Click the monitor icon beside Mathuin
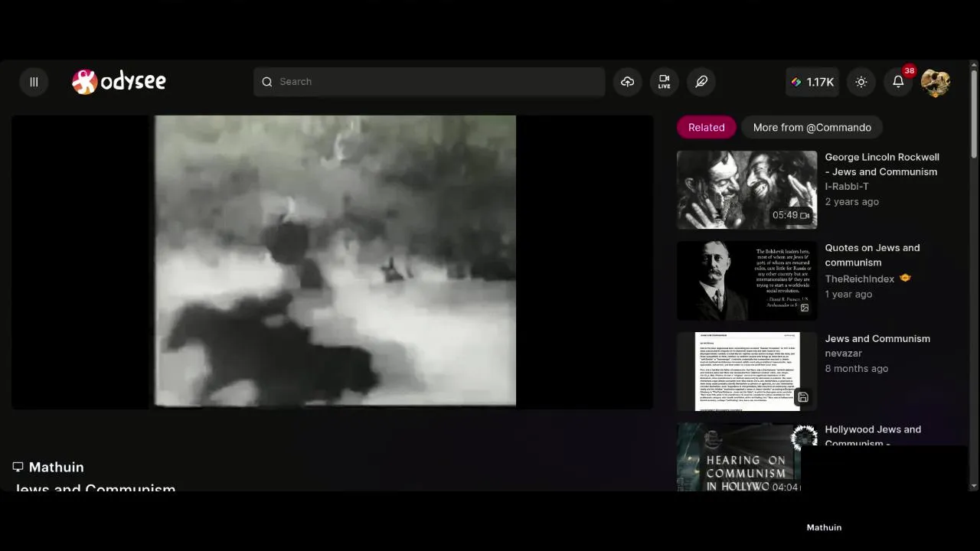Image resolution: width=980 pixels, height=551 pixels. (18, 467)
